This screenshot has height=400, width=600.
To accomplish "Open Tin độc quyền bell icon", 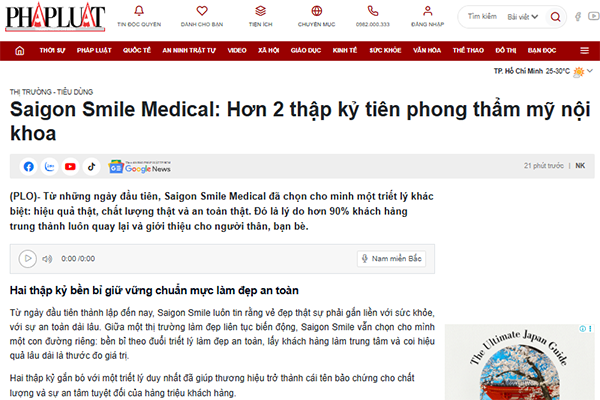I will 139,11.
